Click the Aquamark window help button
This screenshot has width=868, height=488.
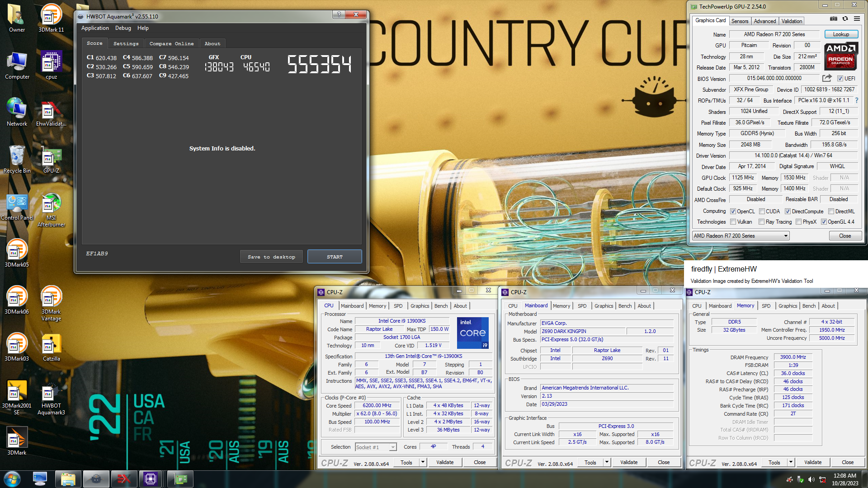[x=339, y=14]
